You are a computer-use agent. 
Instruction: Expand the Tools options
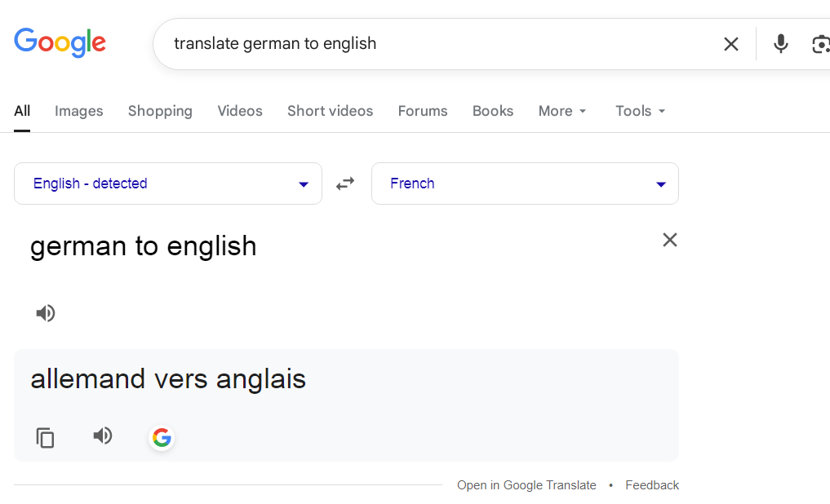641,111
